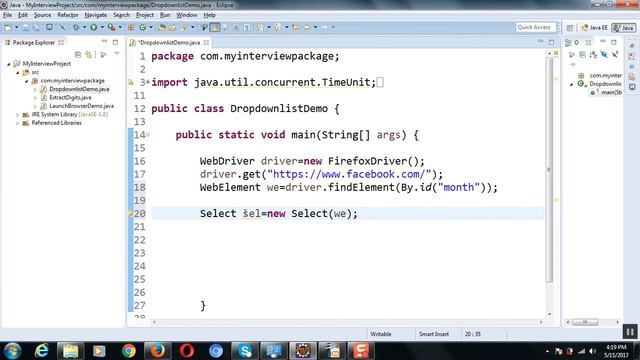Open the Help menu
Screen dimensions: 640x360
point(209,15)
